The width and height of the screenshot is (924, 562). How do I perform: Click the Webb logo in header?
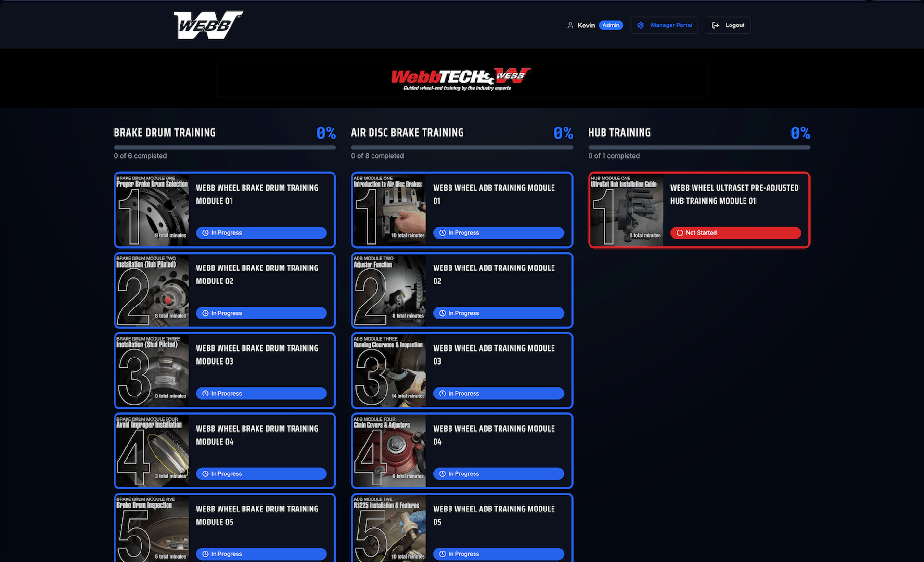(208, 25)
